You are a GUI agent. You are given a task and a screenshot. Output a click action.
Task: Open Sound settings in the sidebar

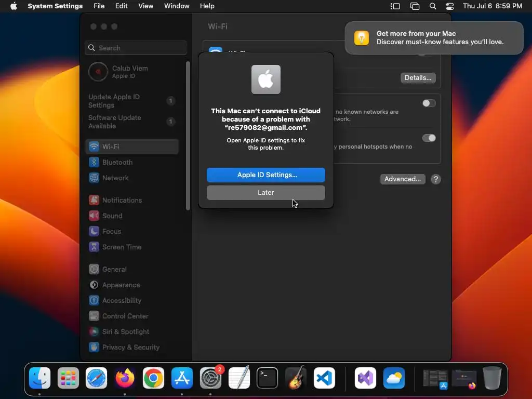click(132, 216)
